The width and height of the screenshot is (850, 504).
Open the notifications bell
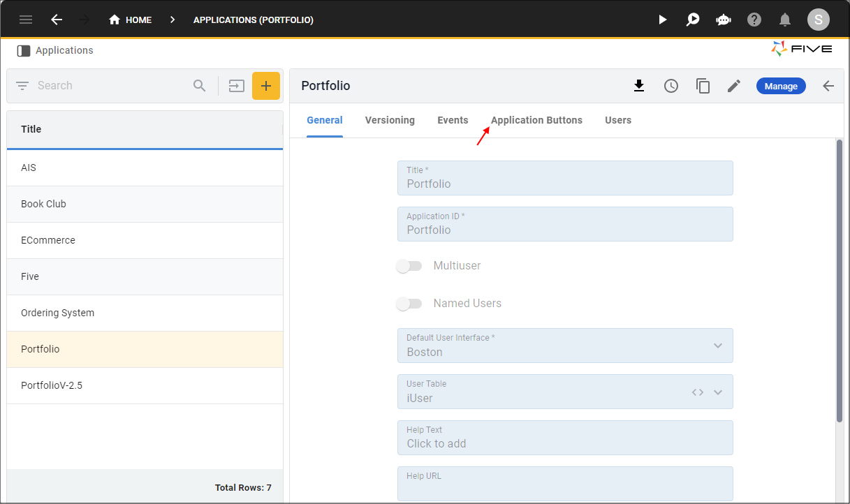(x=784, y=19)
